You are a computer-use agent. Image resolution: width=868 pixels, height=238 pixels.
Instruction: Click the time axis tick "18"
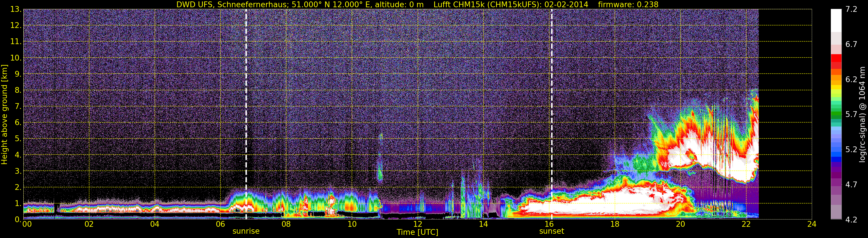click(614, 224)
